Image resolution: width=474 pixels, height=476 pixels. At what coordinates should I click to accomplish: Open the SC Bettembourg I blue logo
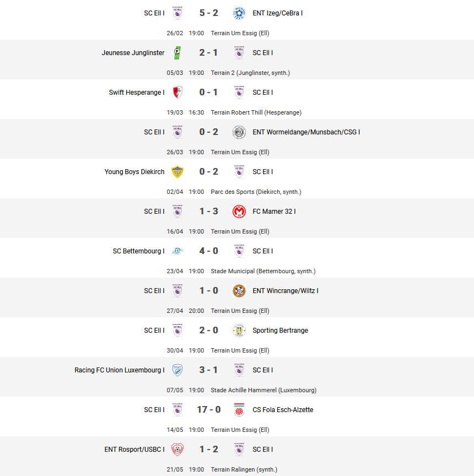tap(177, 251)
